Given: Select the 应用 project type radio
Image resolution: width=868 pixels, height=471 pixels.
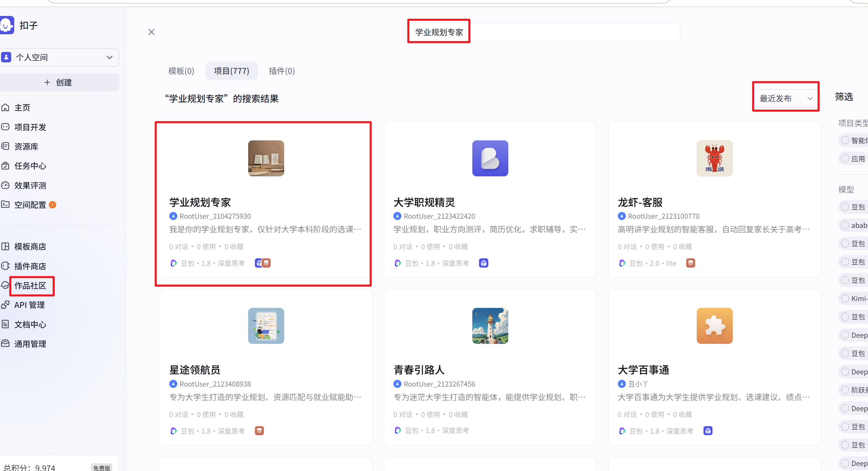Looking at the screenshot, I should (845, 159).
